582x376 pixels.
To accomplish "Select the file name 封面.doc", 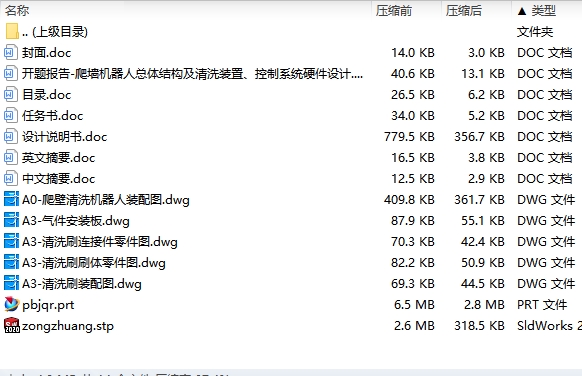I will (46, 53).
